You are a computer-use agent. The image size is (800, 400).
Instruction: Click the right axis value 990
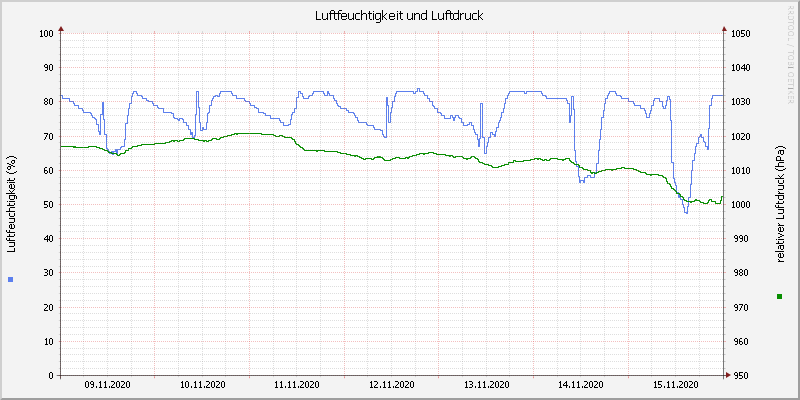tap(739, 239)
